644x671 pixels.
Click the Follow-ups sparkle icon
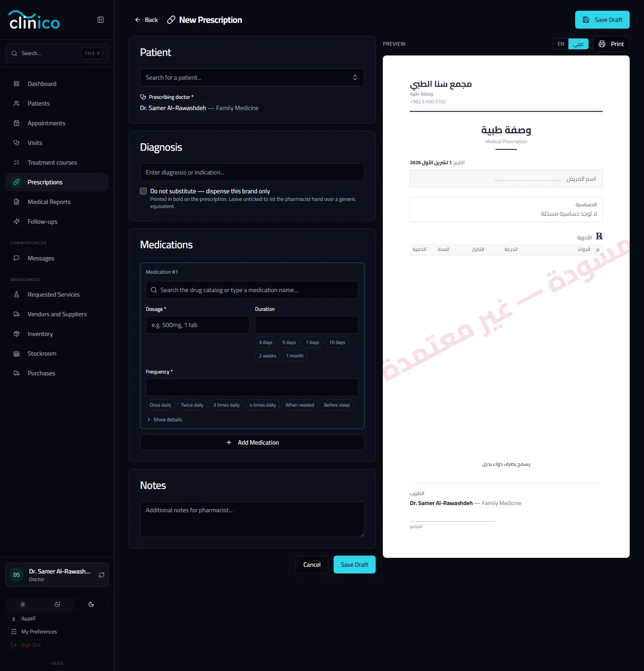click(x=17, y=221)
